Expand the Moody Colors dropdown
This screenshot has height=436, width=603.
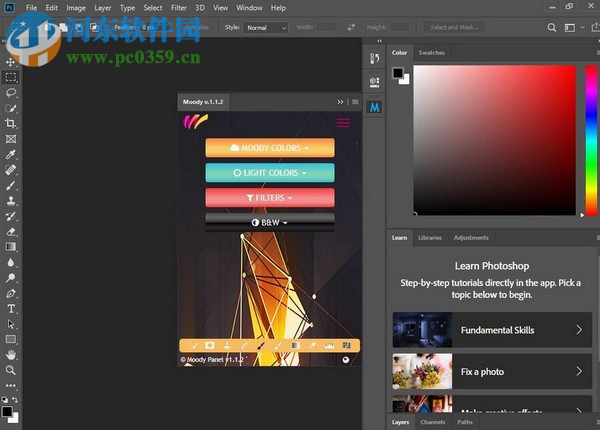coord(269,148)
